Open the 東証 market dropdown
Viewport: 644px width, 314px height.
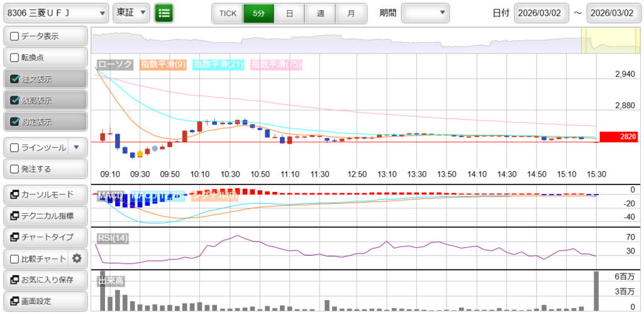tap(131, 13)
